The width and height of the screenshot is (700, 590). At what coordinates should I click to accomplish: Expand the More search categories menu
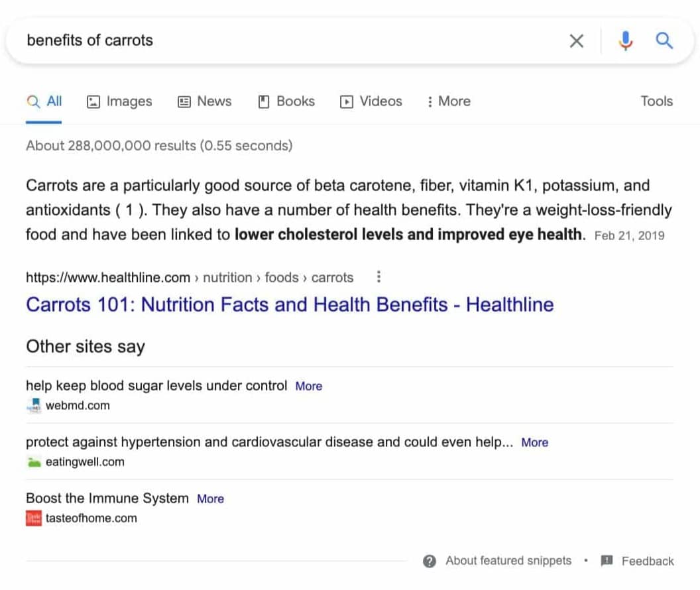click(448, 101)
